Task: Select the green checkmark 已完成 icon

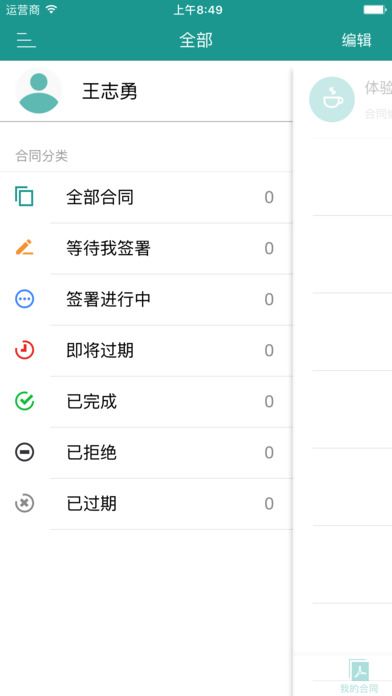Action: pos(24,401)
